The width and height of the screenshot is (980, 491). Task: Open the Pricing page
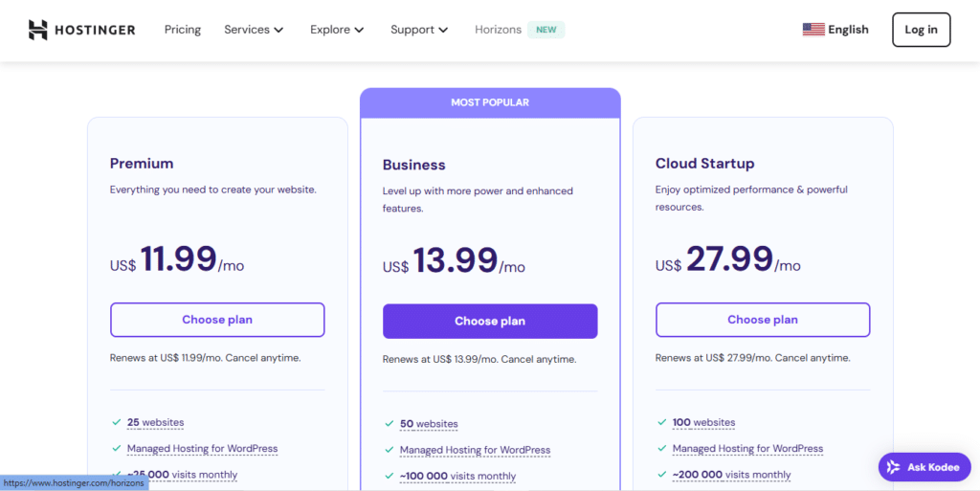click(183, 30)
